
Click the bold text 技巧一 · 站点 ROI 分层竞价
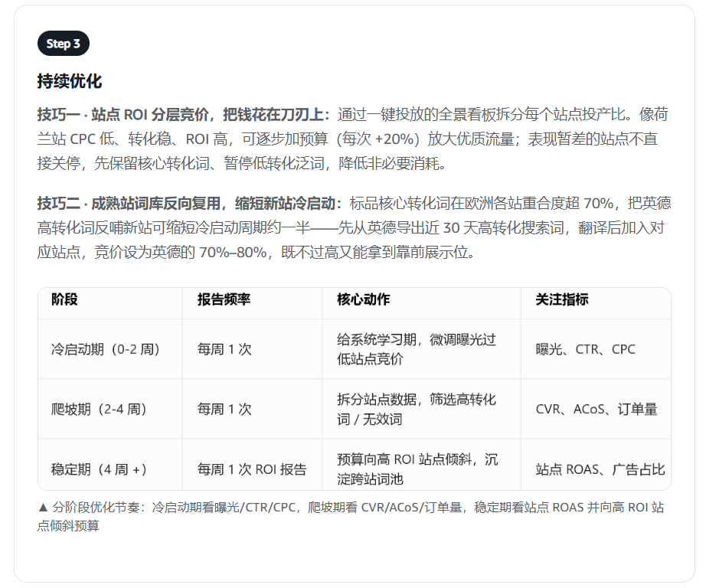[x=123, y=114]
